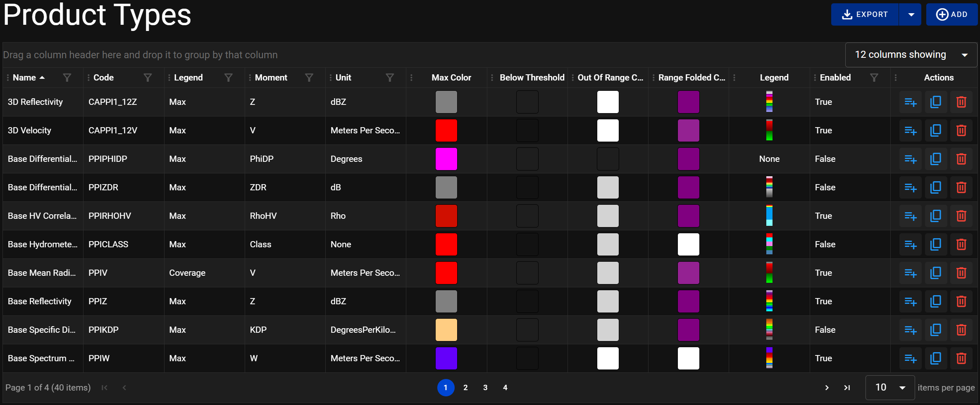Screen dimensions: 980x405
Task: Click the white Range Folded swatch for PPICLASS
Action: (689, 244)
